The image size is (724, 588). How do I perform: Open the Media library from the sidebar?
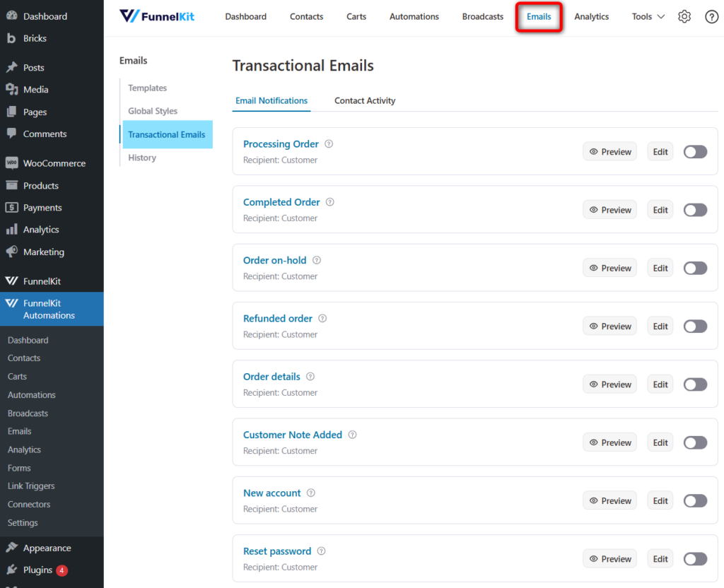click(35, 89)
